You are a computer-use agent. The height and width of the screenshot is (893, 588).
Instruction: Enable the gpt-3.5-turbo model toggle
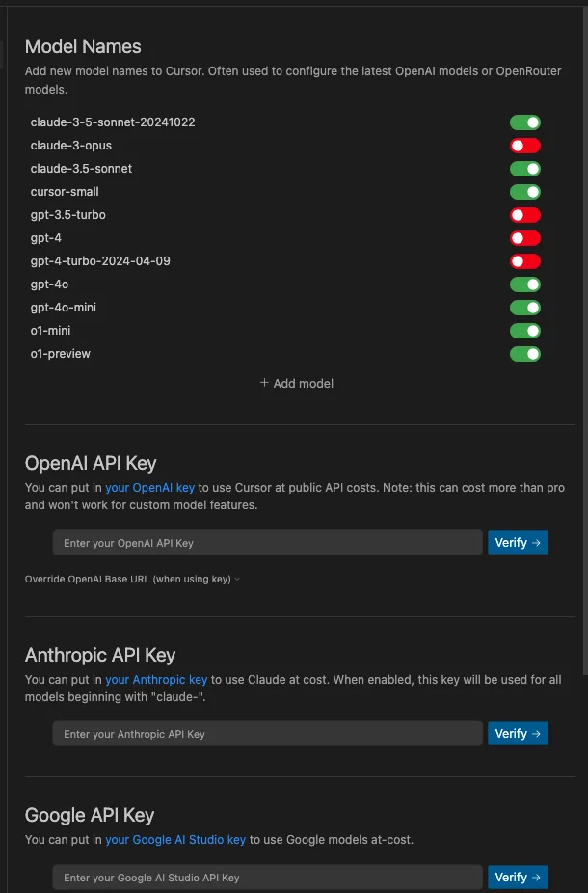click(524, 215)
